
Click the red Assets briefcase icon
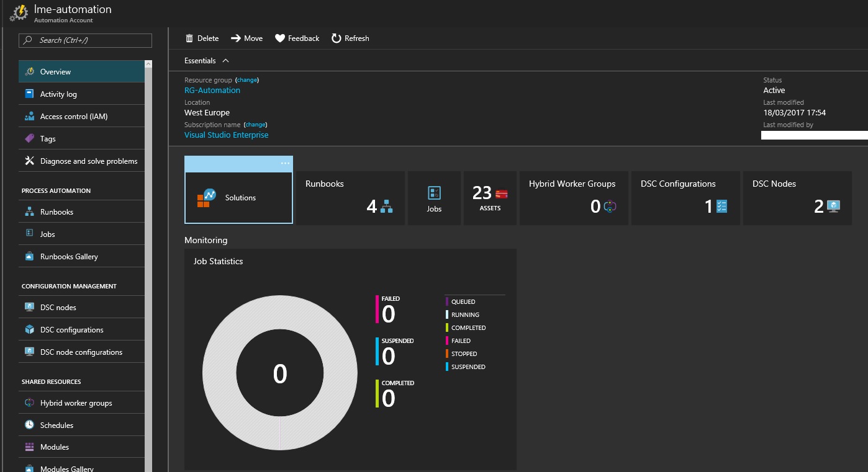[502, 194]
